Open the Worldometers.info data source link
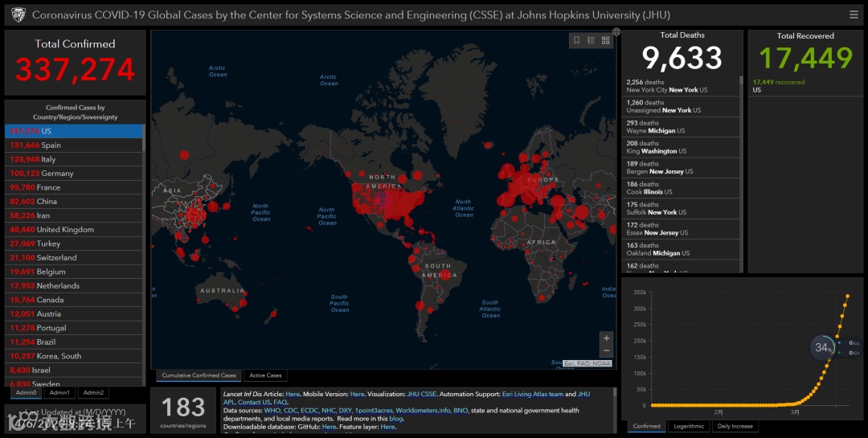This screenshot has height=438, width=868. [423, 411]
